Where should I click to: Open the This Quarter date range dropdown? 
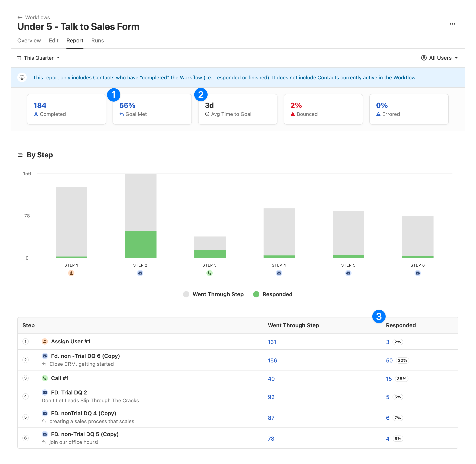pyautogui.click(x=38, y=58)
